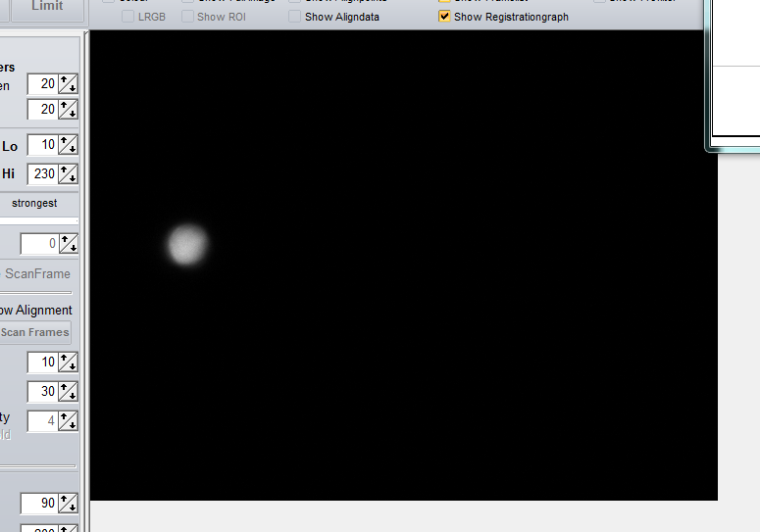Image resolution: width=760 pixels, height=532 pixels.
Task: Enable the Show Aligndata checkbox
Action: pyautogui.click(x=294, y=17)
